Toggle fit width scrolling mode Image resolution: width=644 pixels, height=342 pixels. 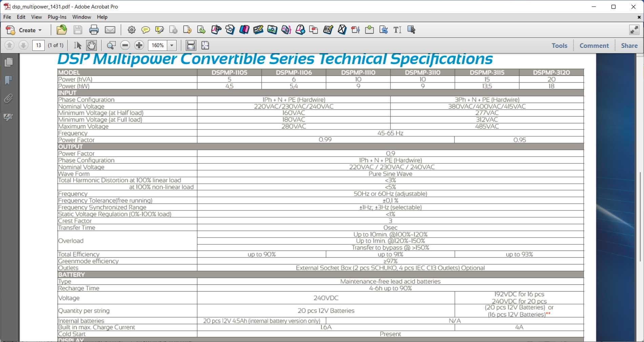click(x=191, y=45)
